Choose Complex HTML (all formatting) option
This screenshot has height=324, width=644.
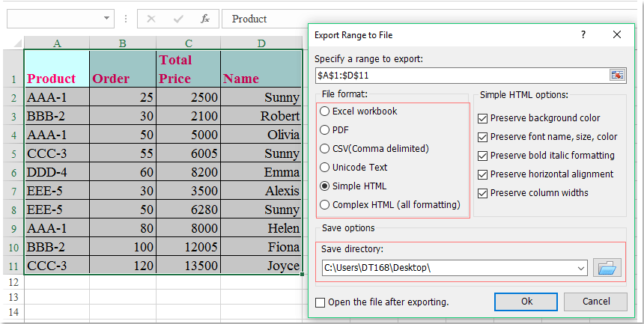[324, 204]
